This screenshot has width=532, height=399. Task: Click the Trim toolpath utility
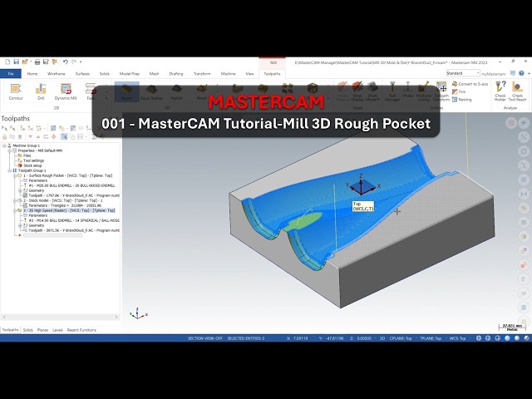459,91
